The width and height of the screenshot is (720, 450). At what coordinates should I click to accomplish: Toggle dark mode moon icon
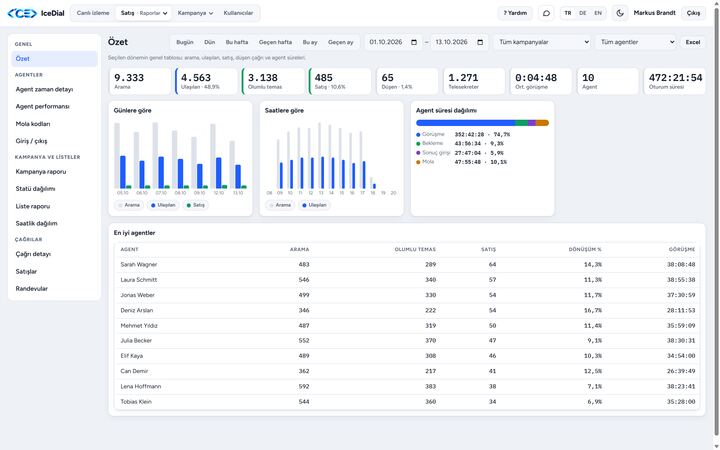tap(619, 13)
